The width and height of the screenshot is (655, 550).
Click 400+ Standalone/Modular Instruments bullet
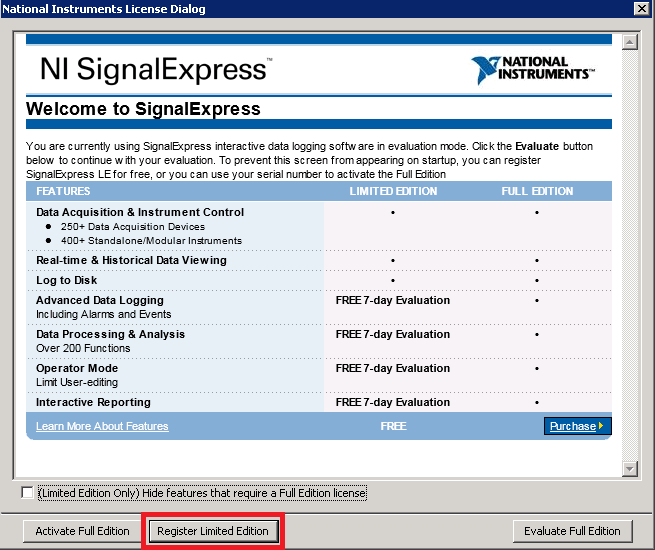click(x=151, y=241)
